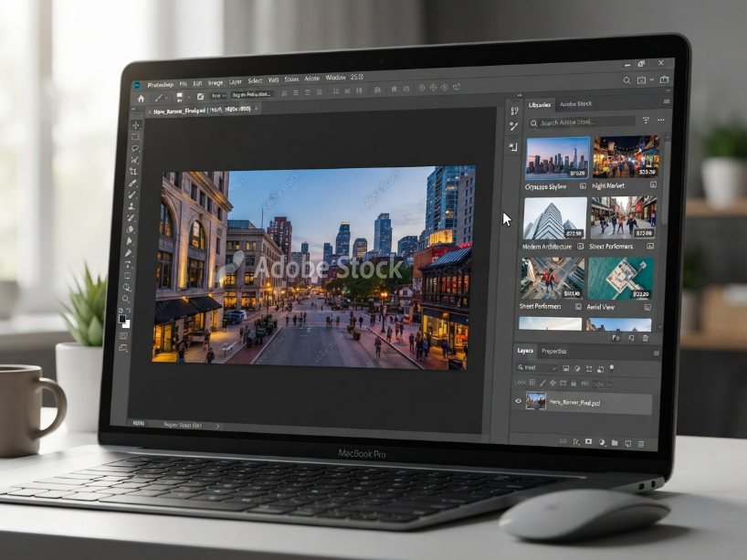This screenshot has width=747, height=560.
Task: Switch to the Adobe Stock tab
Action: [x=575, y=104]
